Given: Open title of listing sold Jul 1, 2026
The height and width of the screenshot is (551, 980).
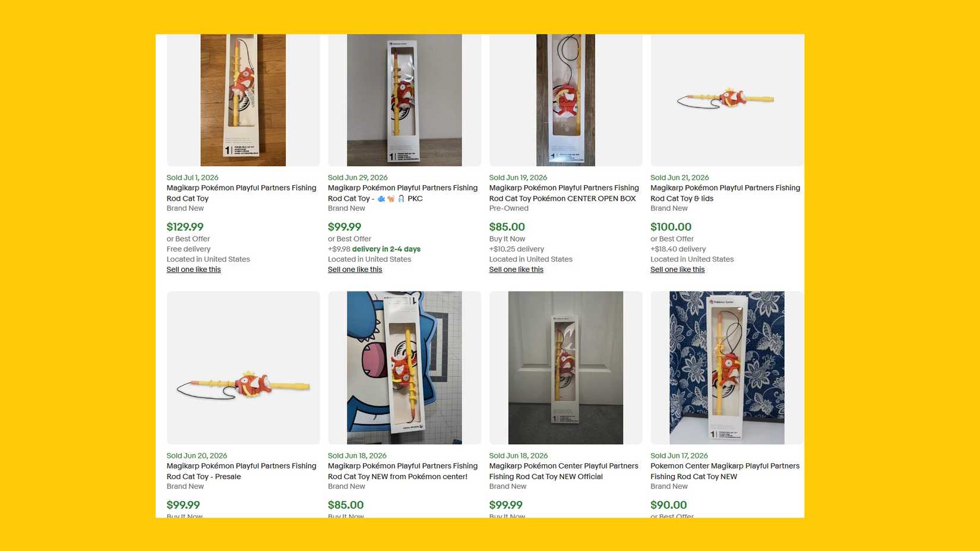Looking at the screenshot, I should (241, 193).
